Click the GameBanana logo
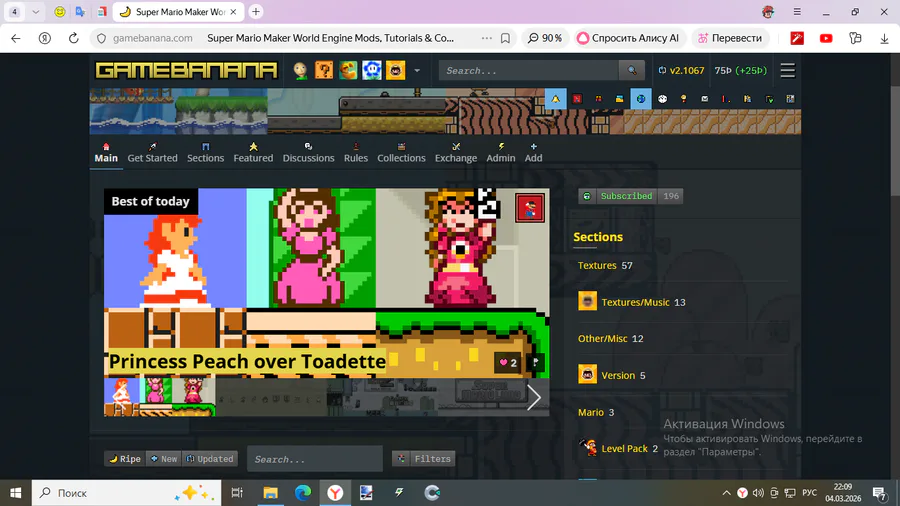The height and width of the screenshot is (506, 900). click(x=187, y=70)
